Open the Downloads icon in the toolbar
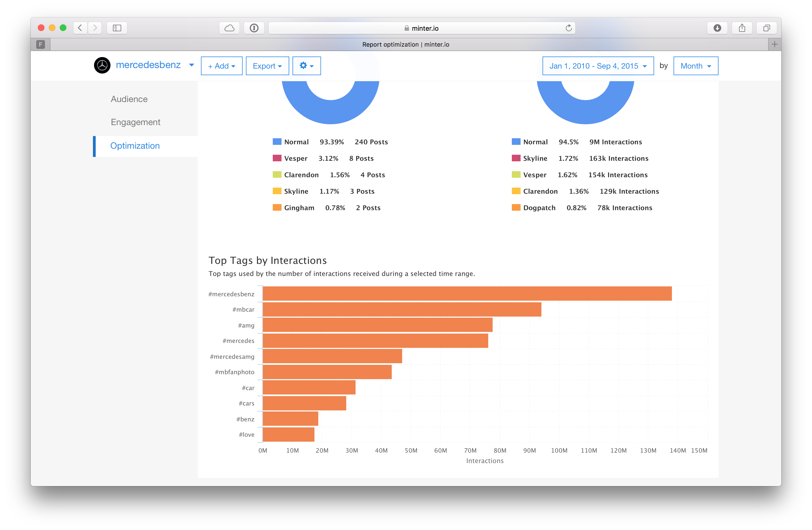Viewport: 812px width, 530px height. (x=717, y=28)
